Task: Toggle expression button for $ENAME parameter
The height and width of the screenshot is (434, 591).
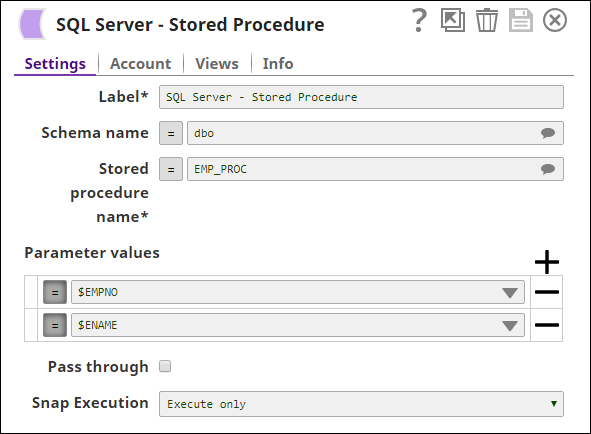Action: (55, 325)
